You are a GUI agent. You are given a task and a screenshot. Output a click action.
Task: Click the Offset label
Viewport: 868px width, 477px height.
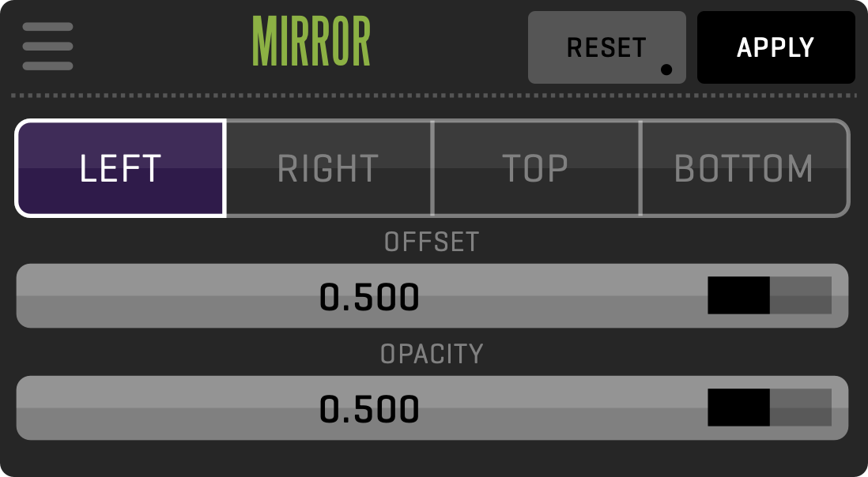tap(432, 242)
